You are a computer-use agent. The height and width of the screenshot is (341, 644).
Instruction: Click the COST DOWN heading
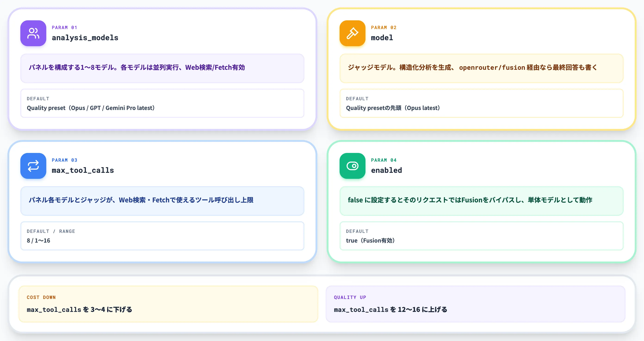point(41,297)
